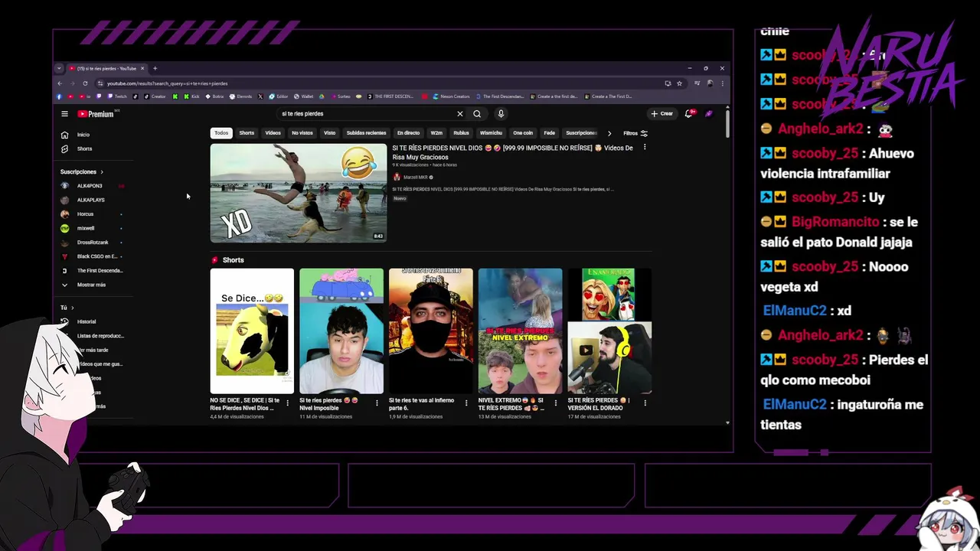The width and height of the screenshot is (980, 551).
Task: Open options for the NO SE DICE short
Action: 288,403
